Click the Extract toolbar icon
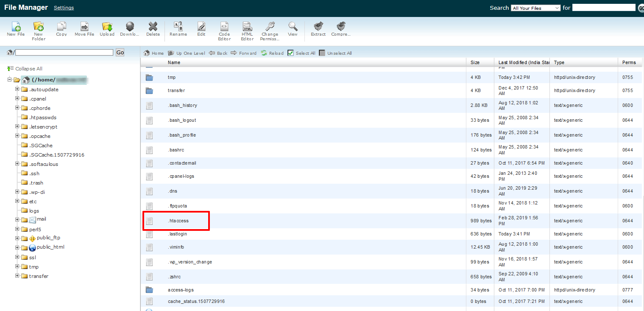This screenshot has width=644, height=311. [x=318, y=26]
